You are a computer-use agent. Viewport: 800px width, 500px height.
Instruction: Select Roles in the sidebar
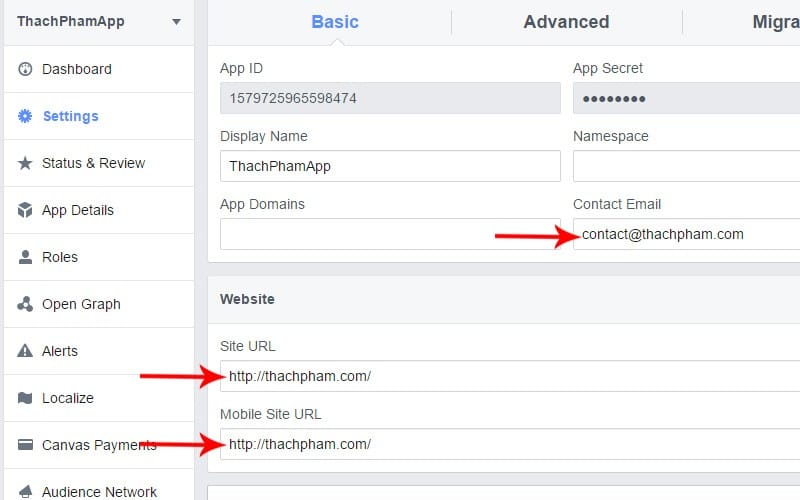(x=99, y=257)
